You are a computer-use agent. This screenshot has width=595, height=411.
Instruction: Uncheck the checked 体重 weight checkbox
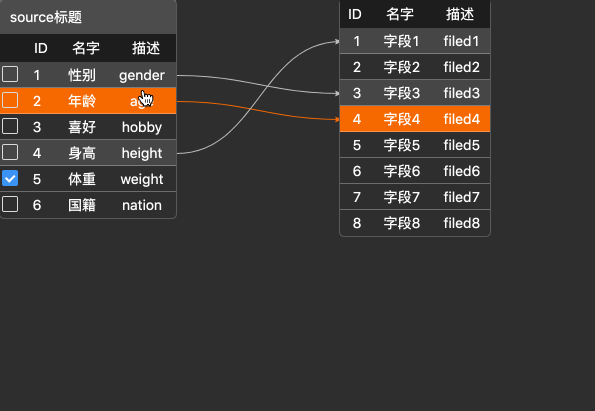(10, 178)
